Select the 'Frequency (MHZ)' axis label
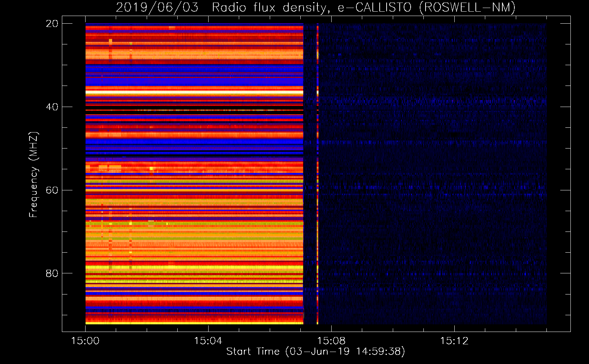 33,175
